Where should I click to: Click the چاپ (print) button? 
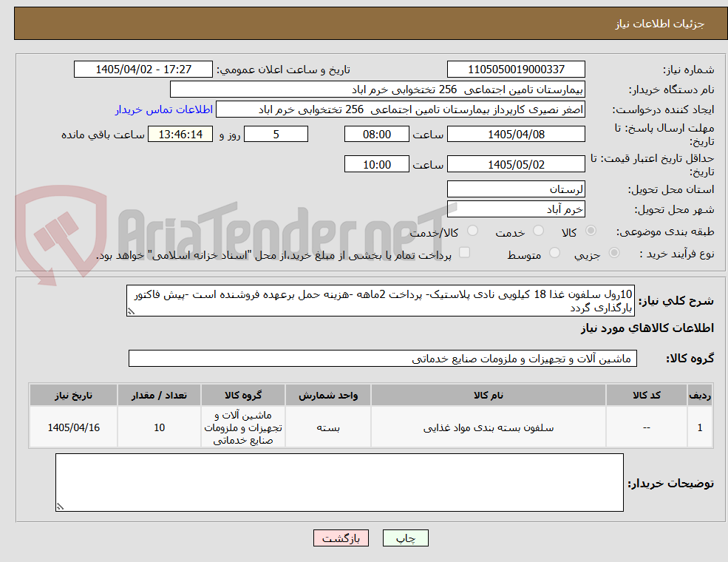(x=405, y=538)
